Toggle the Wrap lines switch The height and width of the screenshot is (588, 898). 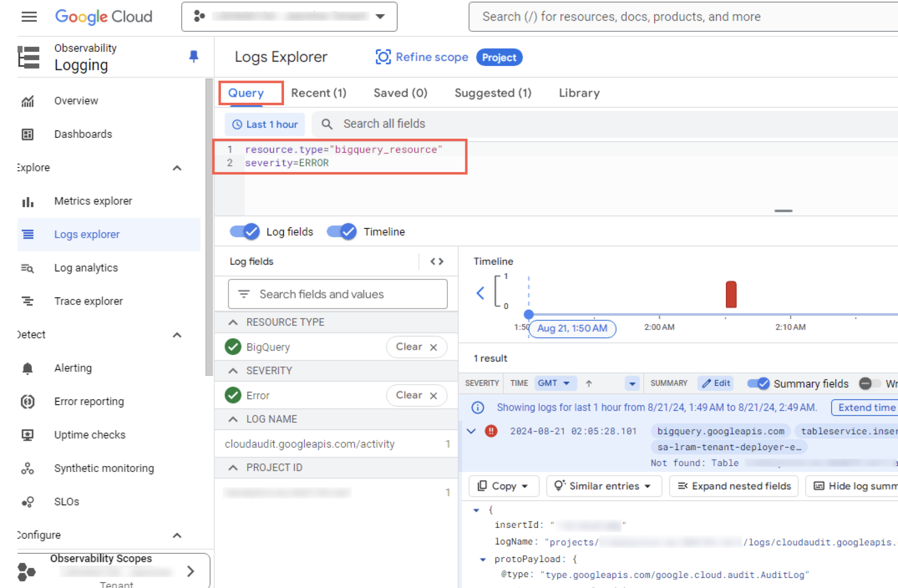click(x=870, y=383)
